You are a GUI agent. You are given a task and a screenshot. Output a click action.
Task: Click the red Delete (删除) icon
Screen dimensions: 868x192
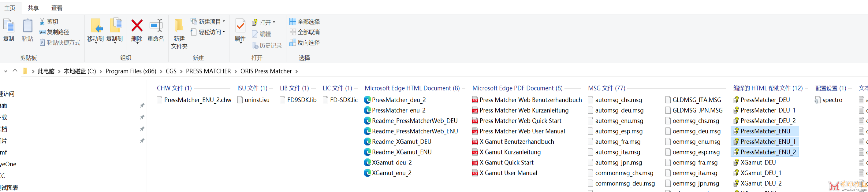click(137, 26)
